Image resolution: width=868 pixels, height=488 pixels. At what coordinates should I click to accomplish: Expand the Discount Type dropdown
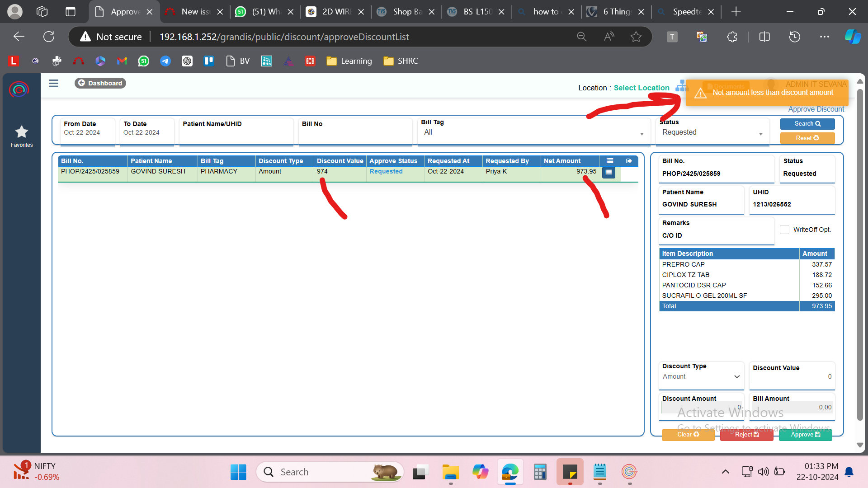tap(701, 377)
